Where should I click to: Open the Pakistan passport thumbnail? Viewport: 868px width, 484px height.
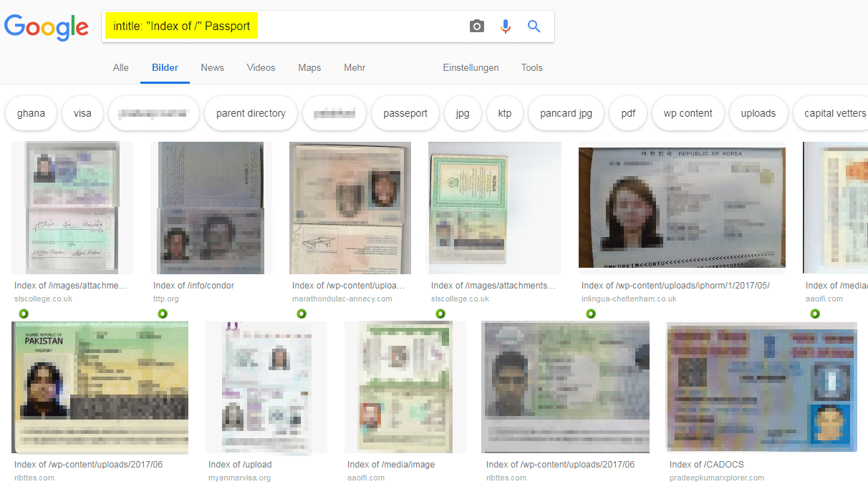click(100, 387)
